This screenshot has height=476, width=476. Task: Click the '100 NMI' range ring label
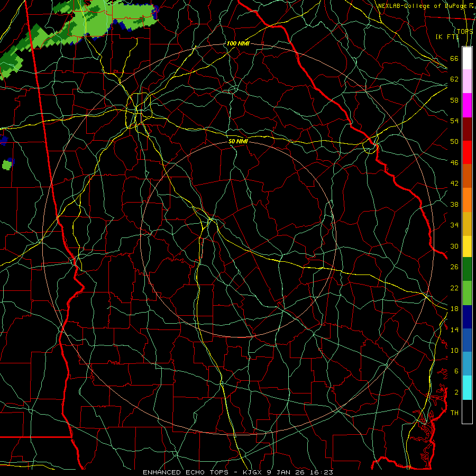tap(238, 43)
